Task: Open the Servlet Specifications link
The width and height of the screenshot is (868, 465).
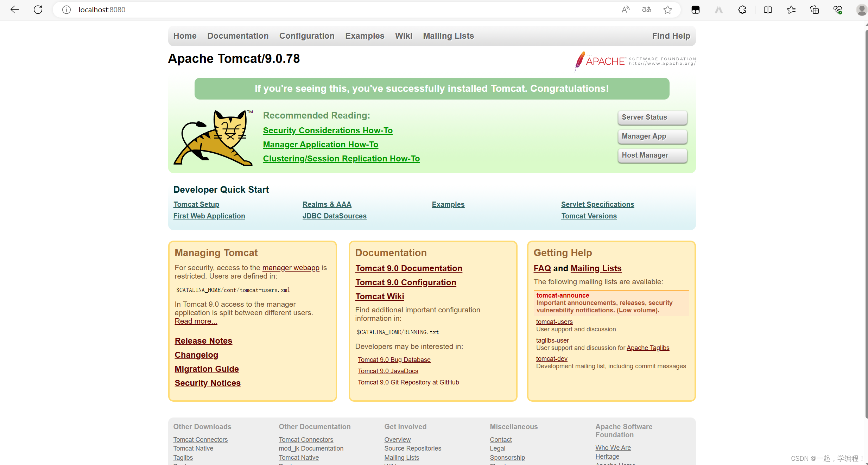Action: (597, 204)
